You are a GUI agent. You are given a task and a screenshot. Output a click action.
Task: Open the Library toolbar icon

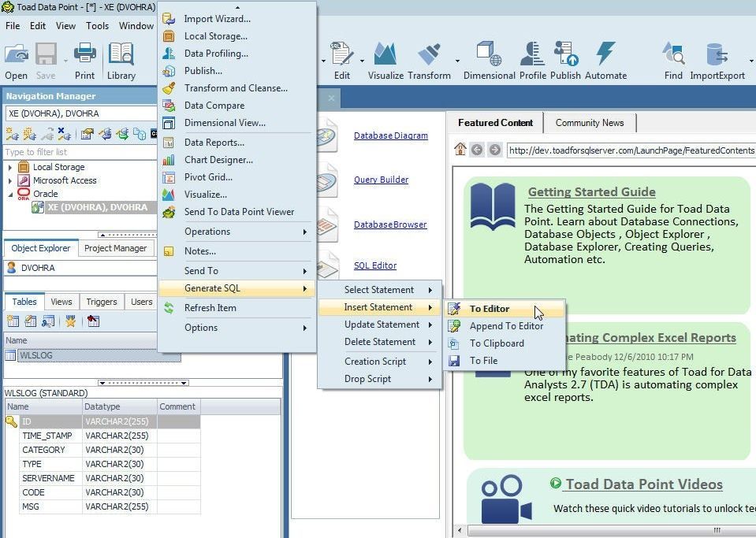coord(121,54)
